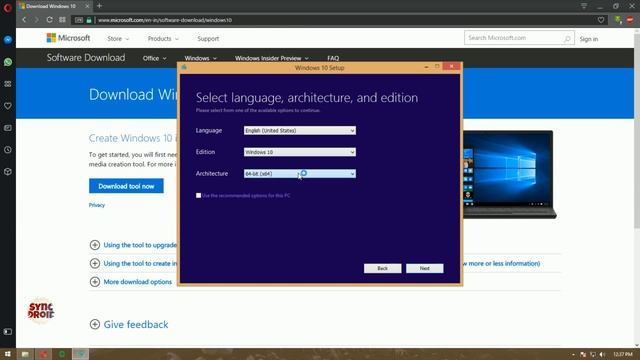Open the Opera tabs menu icon
640x360 pixels.
pyautogui.click(x=584, y=6)
